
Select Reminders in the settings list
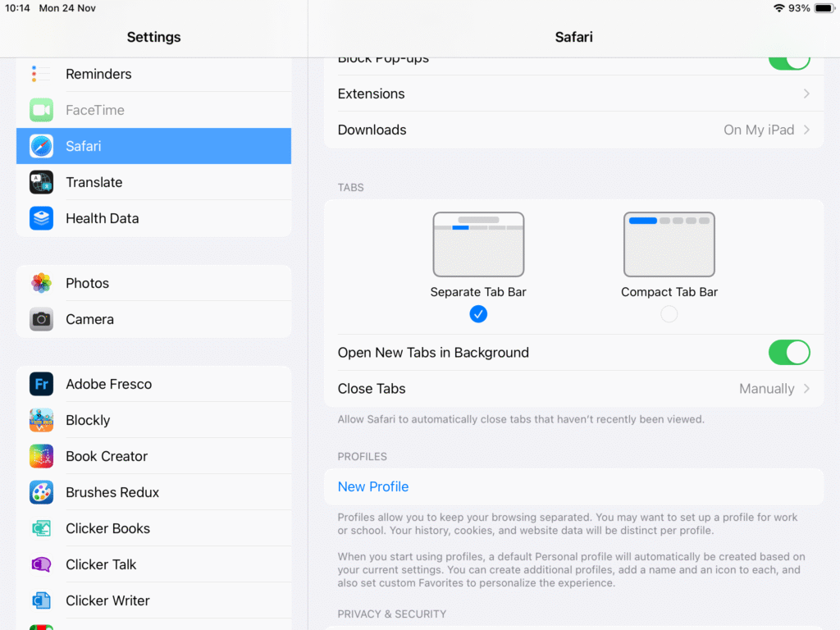[98, 74]
